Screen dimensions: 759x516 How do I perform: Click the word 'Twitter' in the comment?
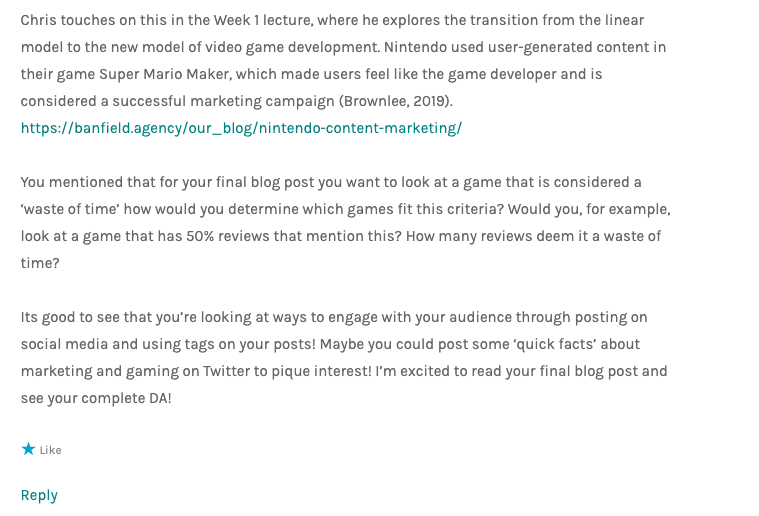pyautogui.click(x=227, y=371)
